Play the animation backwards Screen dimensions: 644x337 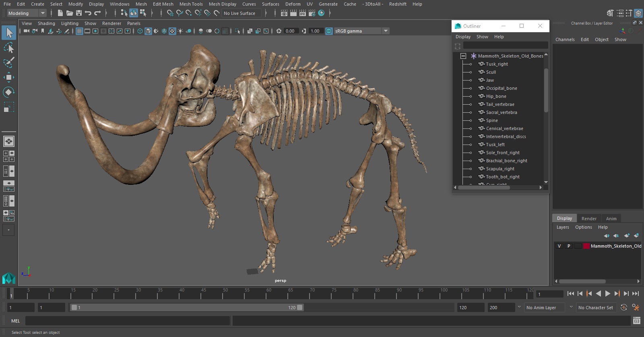coord(599,294)
